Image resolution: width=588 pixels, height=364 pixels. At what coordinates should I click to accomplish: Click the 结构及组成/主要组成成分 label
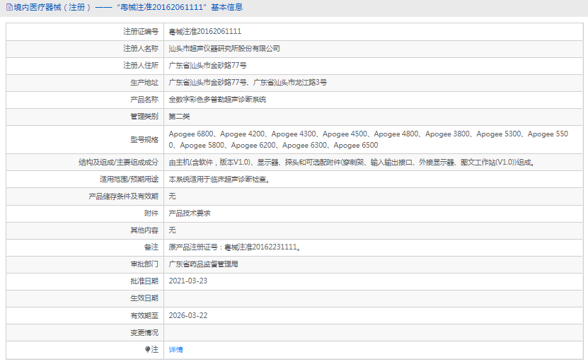tap(118, 162)
